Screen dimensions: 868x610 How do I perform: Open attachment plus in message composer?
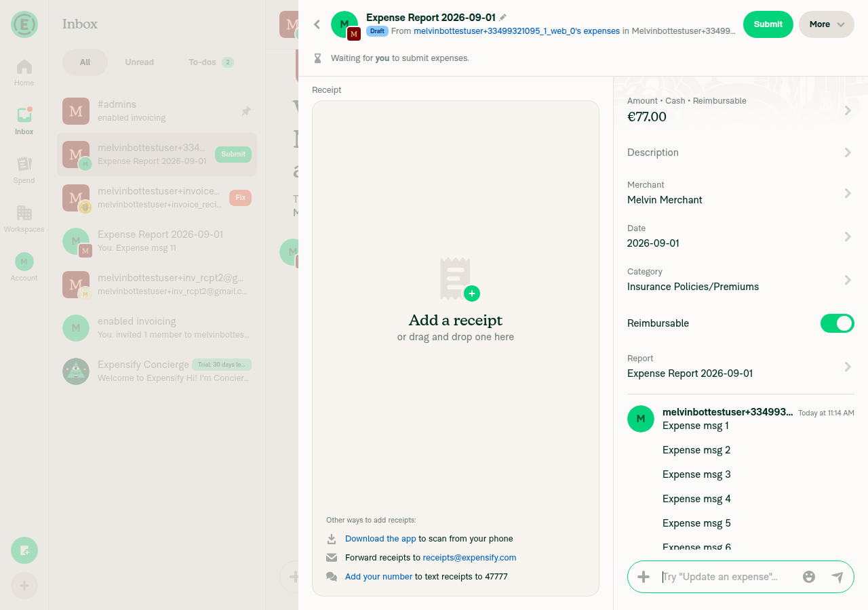pos(644,577)
